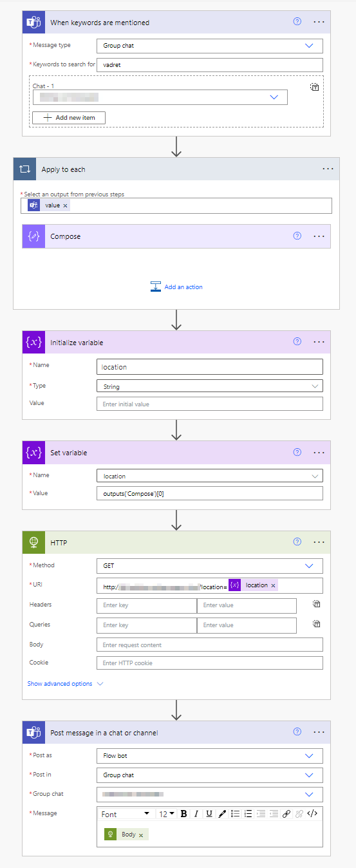This screenshot has height=868, width=356.
Task: Remove the Body token from the message
Action: (141, 835)
